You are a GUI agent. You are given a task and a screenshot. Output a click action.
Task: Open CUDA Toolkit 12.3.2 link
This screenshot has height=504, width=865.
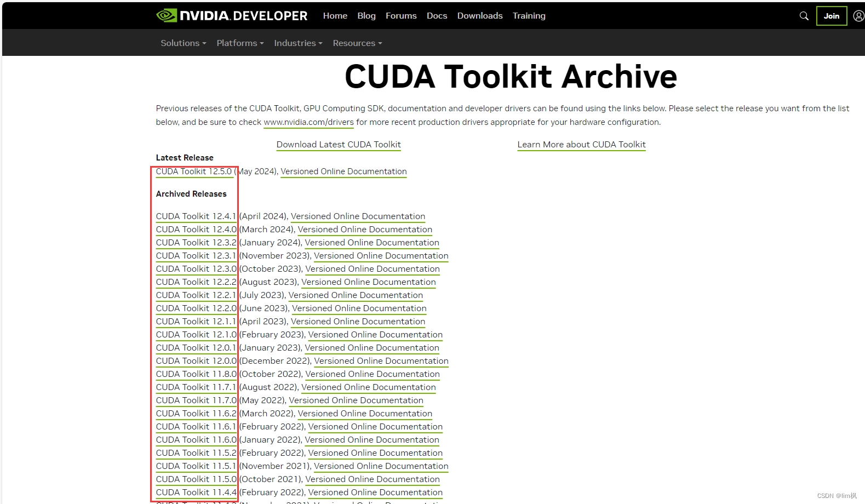(x=196, y=243)
